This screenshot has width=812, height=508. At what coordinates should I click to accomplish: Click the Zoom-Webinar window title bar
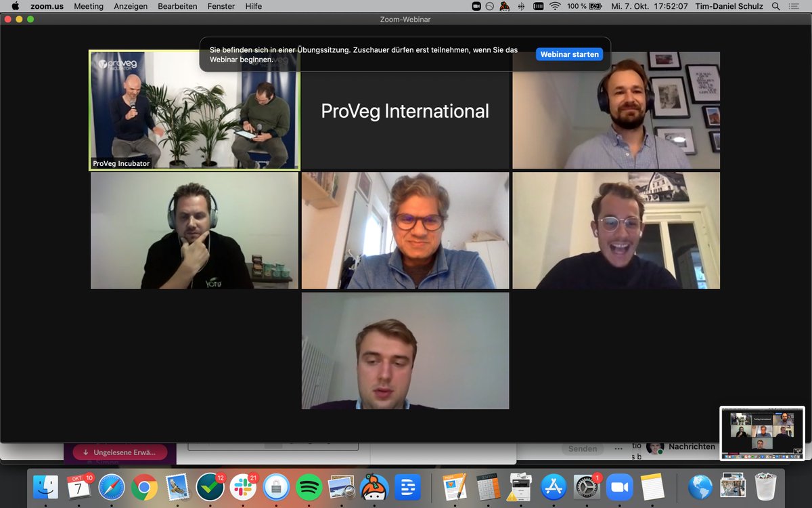[x=405, y=19]
